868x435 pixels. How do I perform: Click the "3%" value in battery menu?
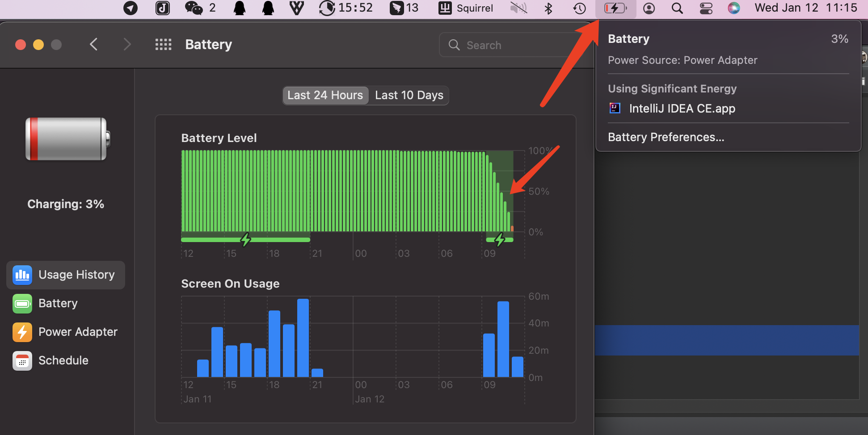tap(840, 39)
